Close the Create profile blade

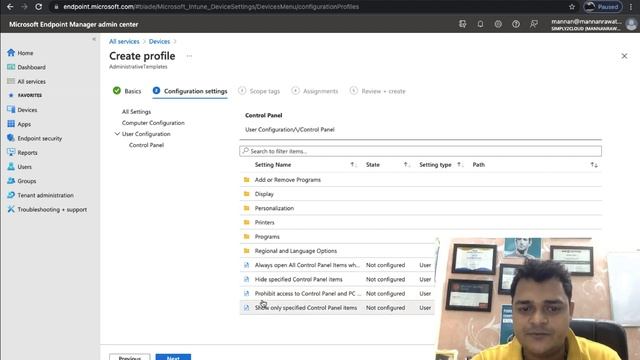(x=624, y=56)
